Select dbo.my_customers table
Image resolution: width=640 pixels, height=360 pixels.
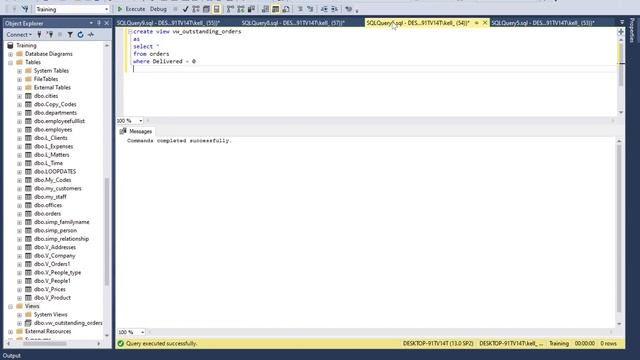pos(58,188)
